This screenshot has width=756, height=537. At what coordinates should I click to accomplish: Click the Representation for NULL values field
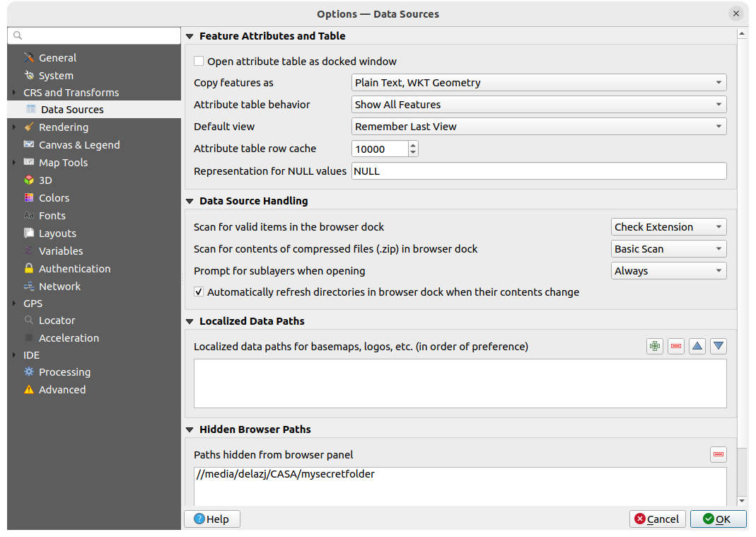click(539, 171)
